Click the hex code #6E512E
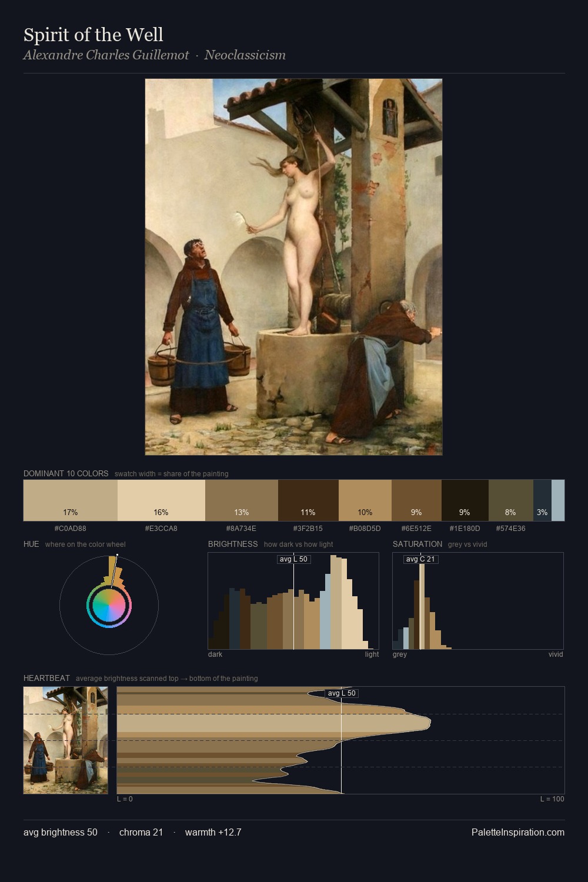 [x=416, y=528]
